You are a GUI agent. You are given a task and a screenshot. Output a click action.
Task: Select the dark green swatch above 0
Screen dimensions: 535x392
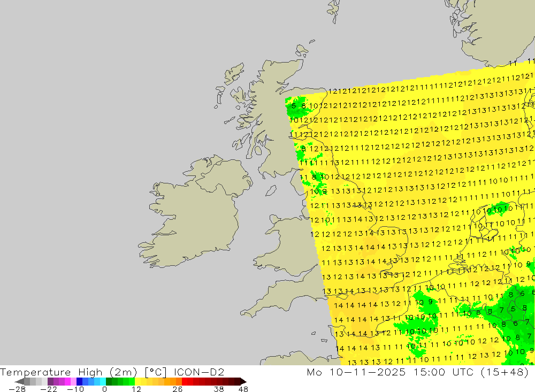[109, 381]
